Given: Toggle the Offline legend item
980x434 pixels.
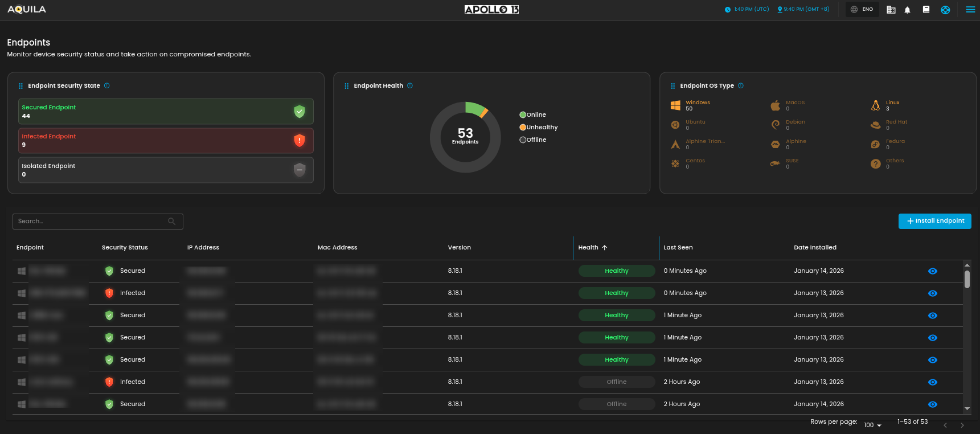Looking at the screenshot, I should (x=532, y=140).
